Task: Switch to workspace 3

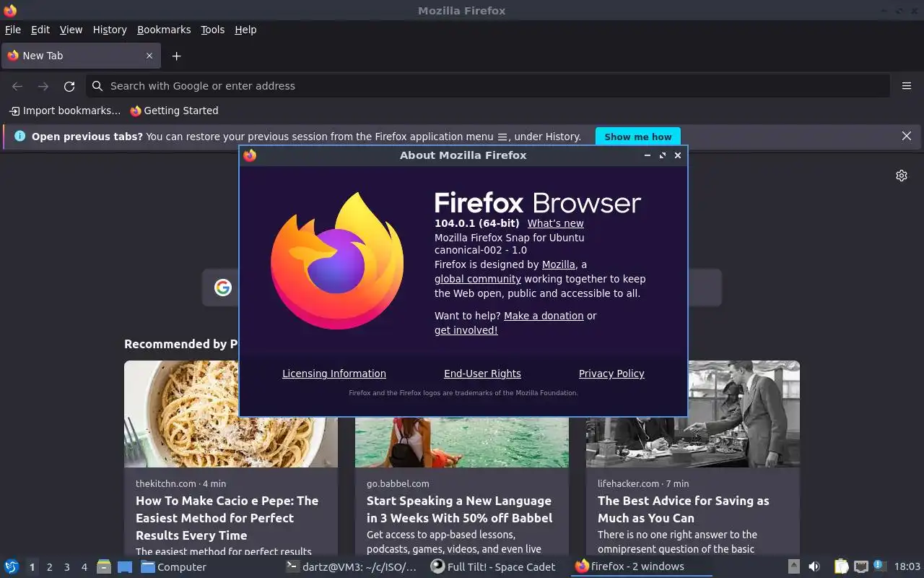Action: pos(66,567)
